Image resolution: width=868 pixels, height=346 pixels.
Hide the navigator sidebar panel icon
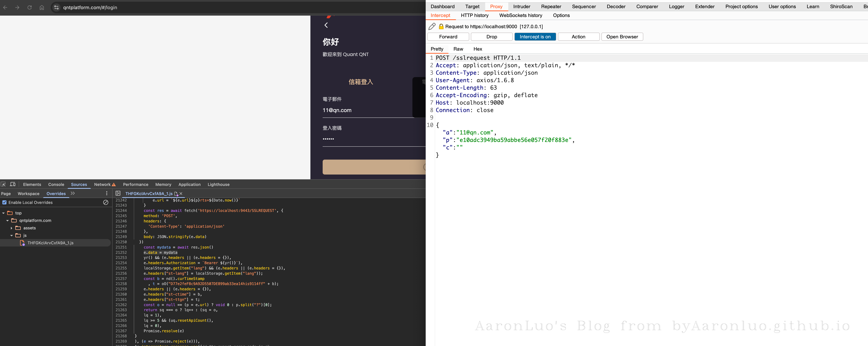[x=118, y=193]
